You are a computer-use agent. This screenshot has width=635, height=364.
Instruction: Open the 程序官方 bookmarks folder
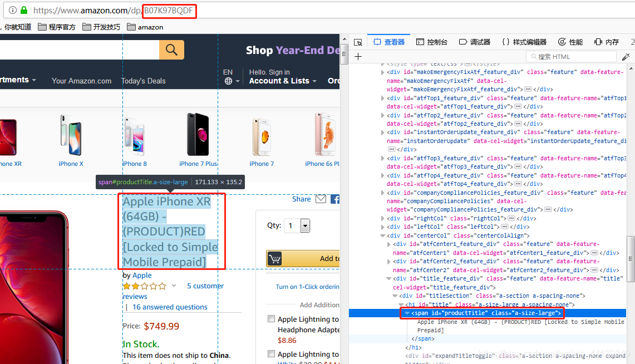point(57,27)
